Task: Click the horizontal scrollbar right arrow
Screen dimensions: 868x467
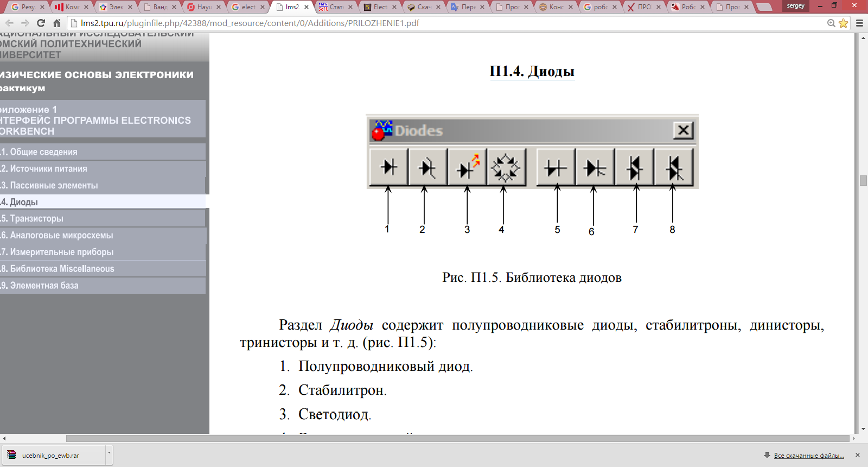Action: [x=853, y=438]
